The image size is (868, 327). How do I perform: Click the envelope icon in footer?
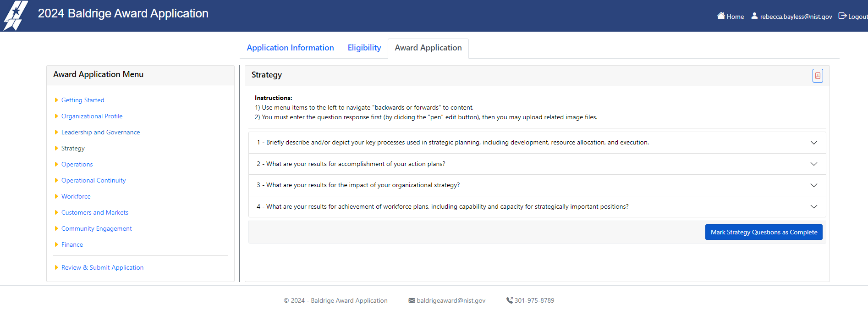(412, 300)
